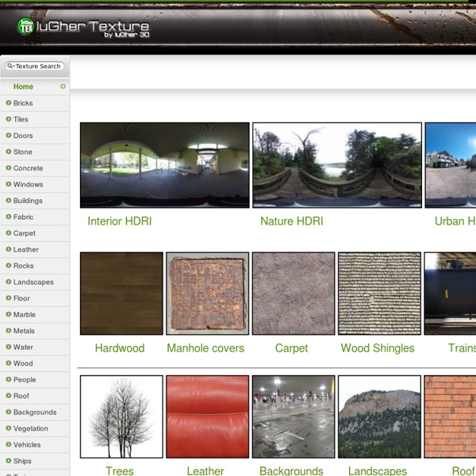Screen dimensions: 476x476
Task: Click the green bullet icon beside Windows
Action: tap(9, 184)
